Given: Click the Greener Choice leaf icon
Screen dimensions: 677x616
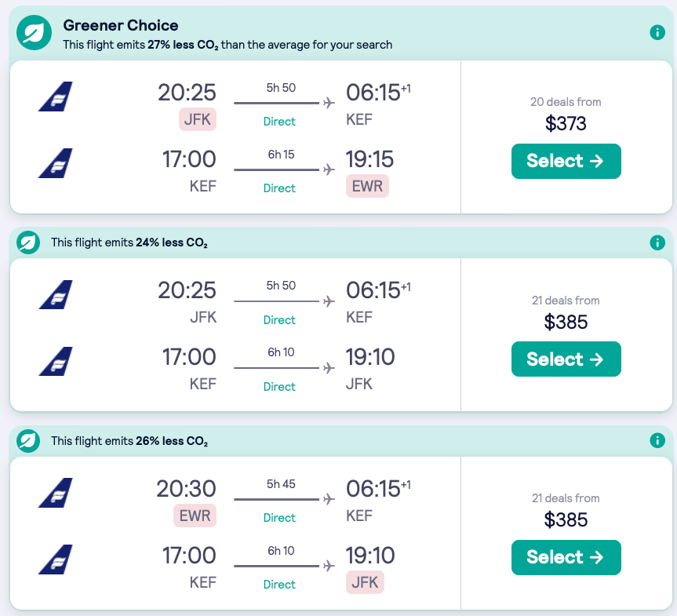Looking at the screenshot, I should tap(34, 34).
